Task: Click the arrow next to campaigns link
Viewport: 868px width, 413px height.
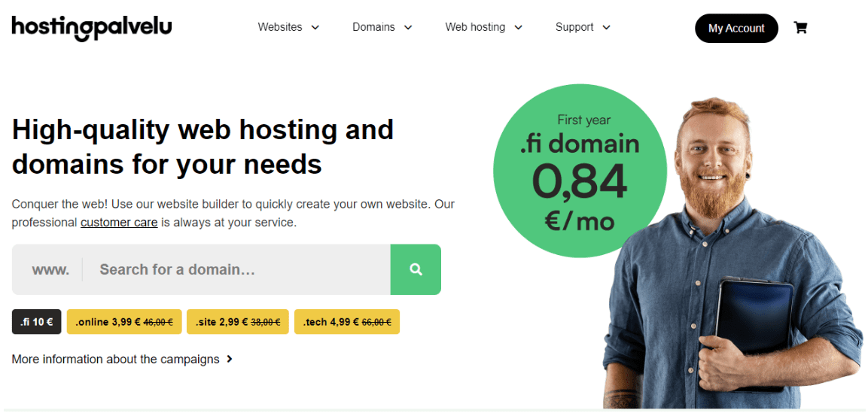Action: (230, 360)
